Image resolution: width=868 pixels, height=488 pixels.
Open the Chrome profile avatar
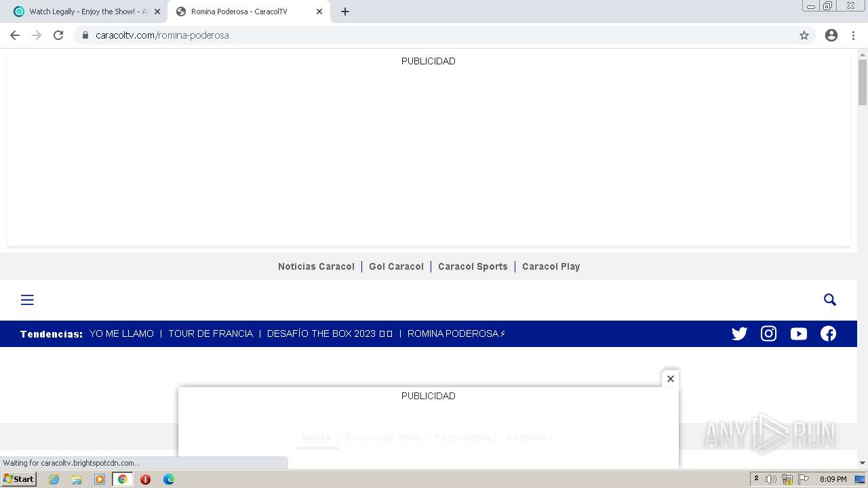click(x=831, y=35)
